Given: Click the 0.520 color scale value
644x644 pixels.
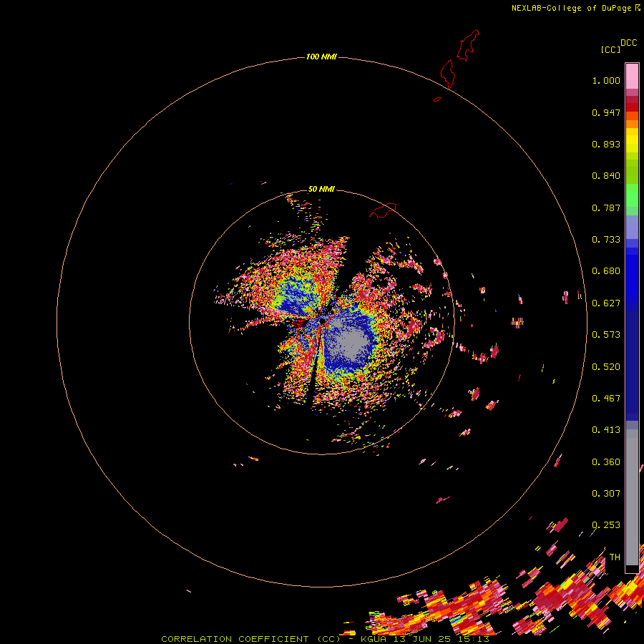Looking at the screenshot, I should point(606,367).
